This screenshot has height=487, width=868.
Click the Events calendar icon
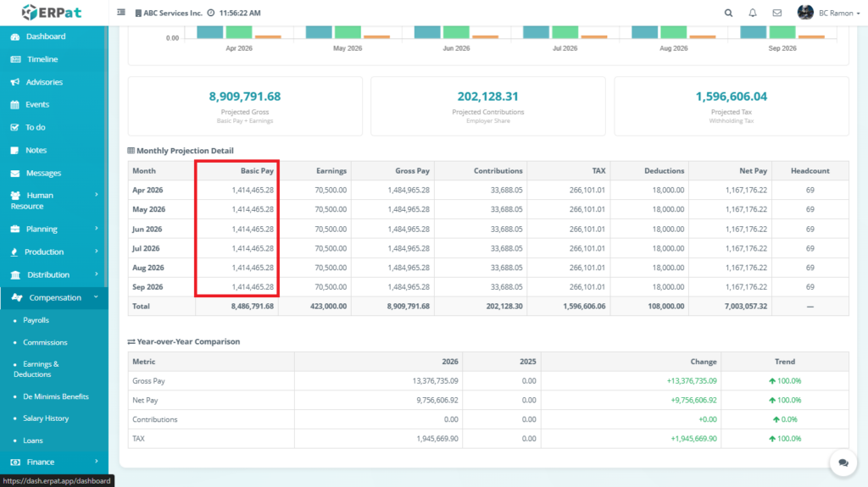[15, 105]
